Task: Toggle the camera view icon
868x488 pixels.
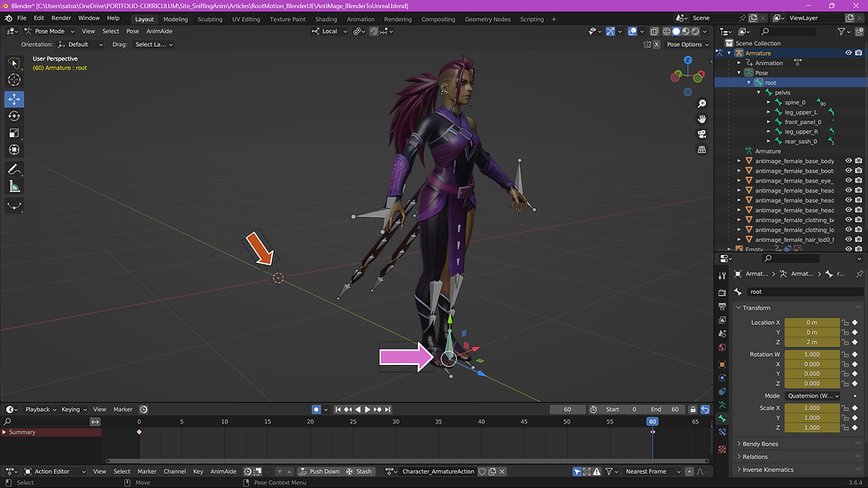Action: tap(701, 135)
